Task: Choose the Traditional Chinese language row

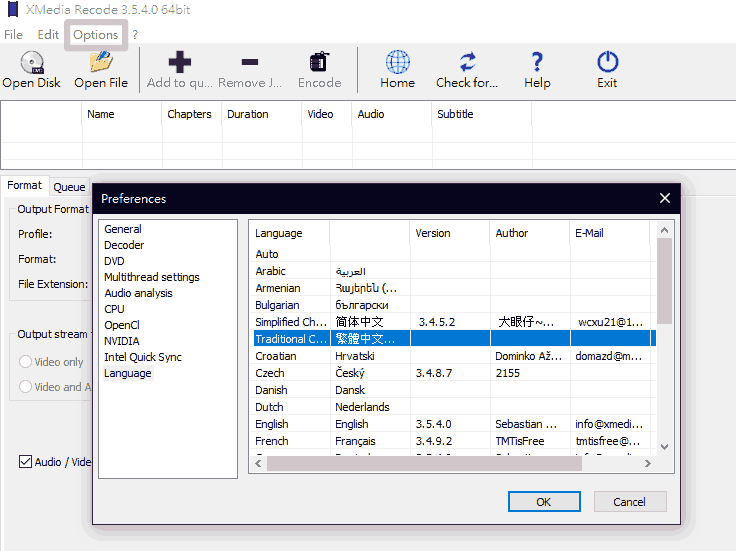Action: pos(454,338)
